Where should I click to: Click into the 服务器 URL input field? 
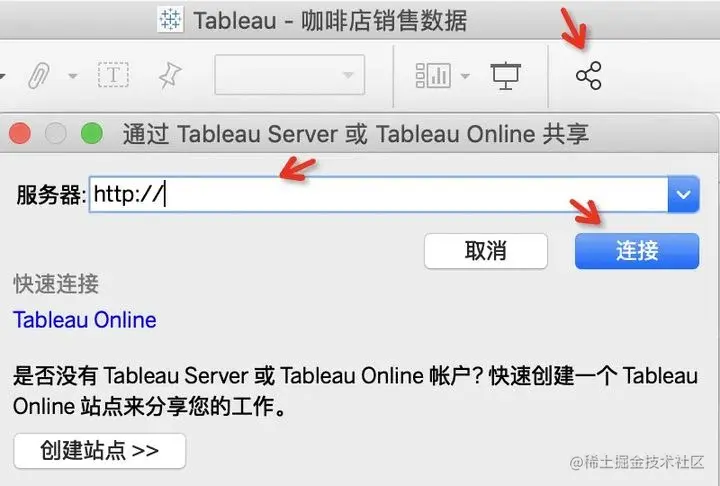click(378, 194)
